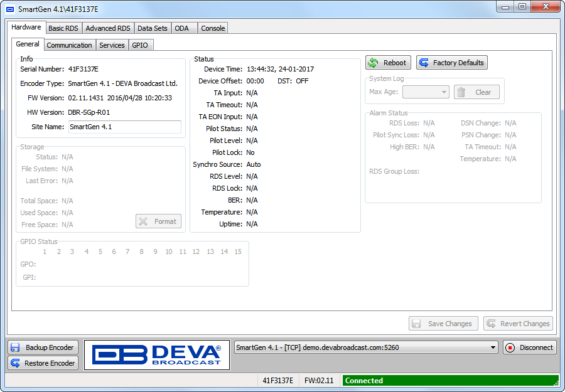Image resolution: width=565 pixels, height=392 pixels.
Task: Click the Backup Encoder button
Action: tap(43, 347)
